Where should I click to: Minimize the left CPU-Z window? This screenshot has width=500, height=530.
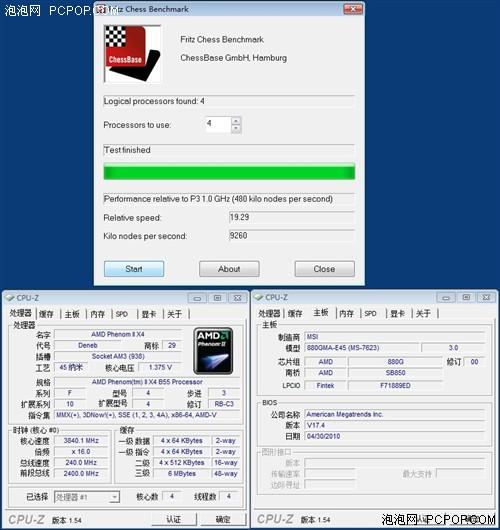pos(197,298)
